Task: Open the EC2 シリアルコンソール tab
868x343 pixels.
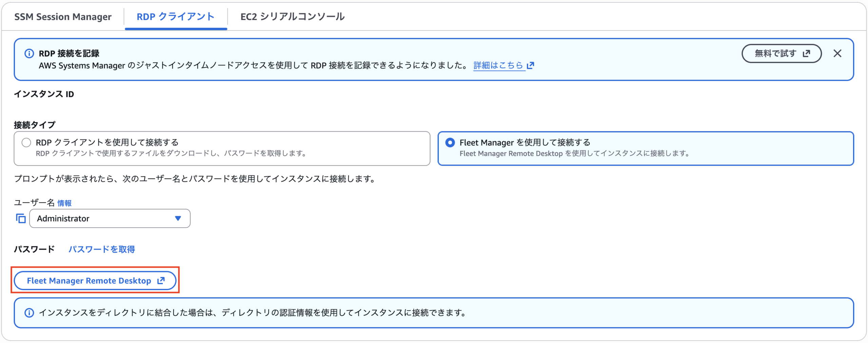Action: coord(292,17)
